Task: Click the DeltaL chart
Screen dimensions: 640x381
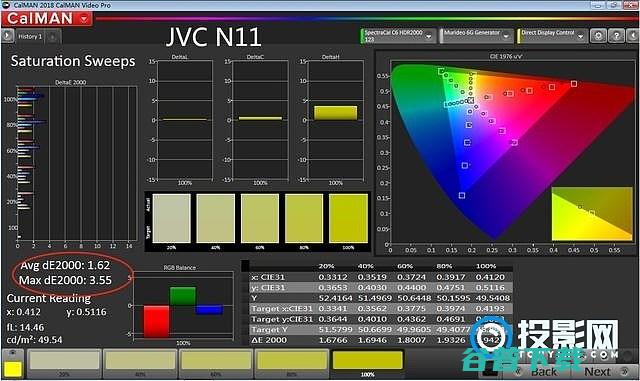Action: click(184, 120)
